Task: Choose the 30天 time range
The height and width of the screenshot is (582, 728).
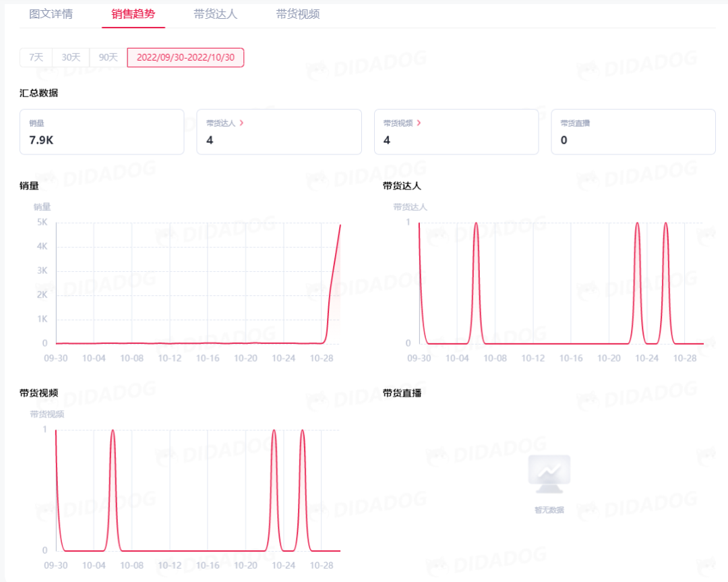Action: 71,57
